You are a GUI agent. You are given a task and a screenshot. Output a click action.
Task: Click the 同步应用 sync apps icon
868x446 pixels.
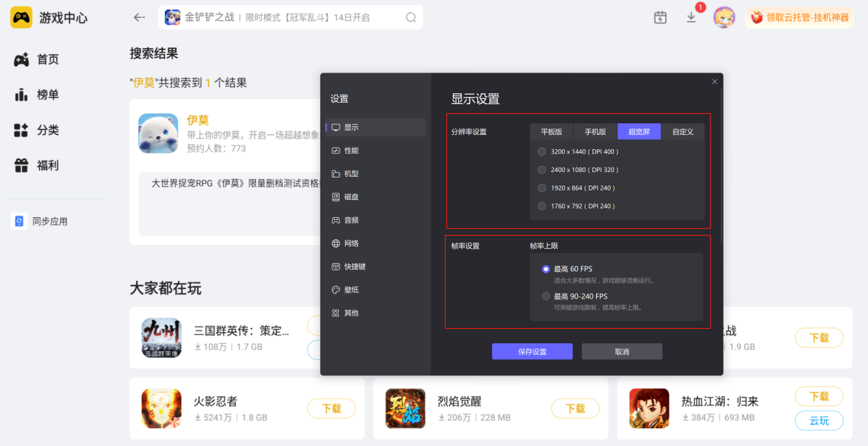(19, 221)
